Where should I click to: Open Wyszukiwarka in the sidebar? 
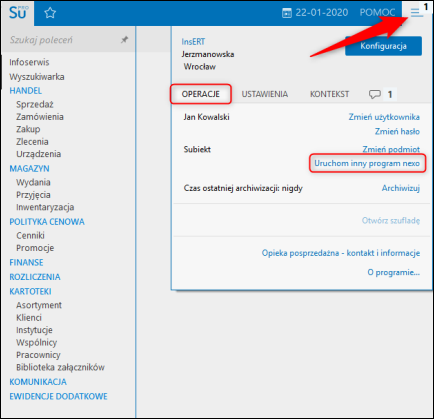[37, 77]
